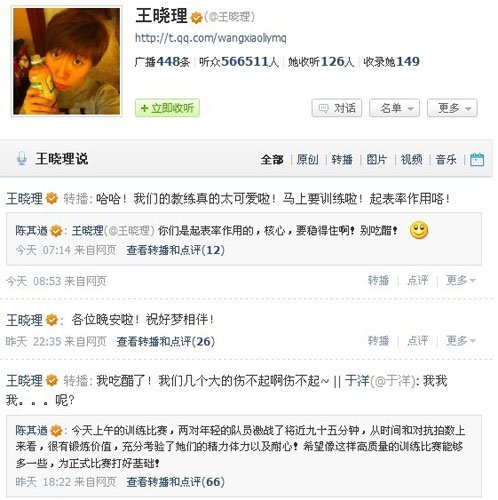Image resolution: width=498 pixels, height=500 pixels.
Task: Click the smiley emoticon in quoted post
Action: click(x=419, y=230)
